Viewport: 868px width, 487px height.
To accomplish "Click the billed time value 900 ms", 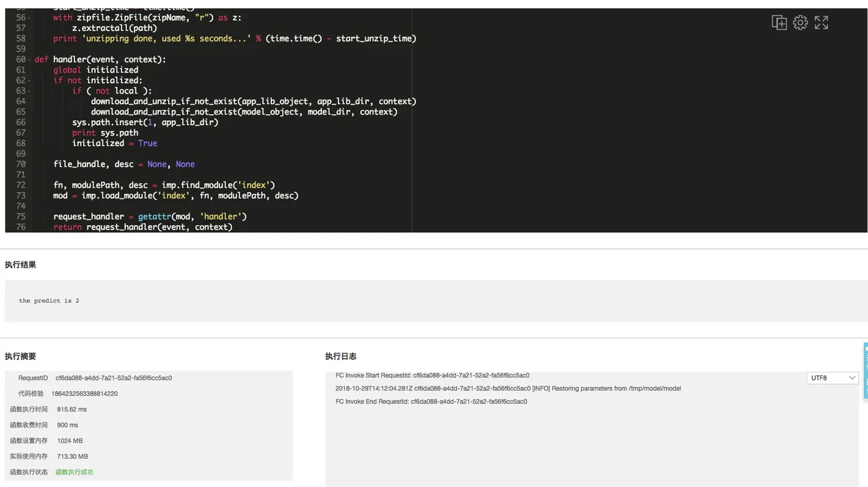I will pos(68,425).
